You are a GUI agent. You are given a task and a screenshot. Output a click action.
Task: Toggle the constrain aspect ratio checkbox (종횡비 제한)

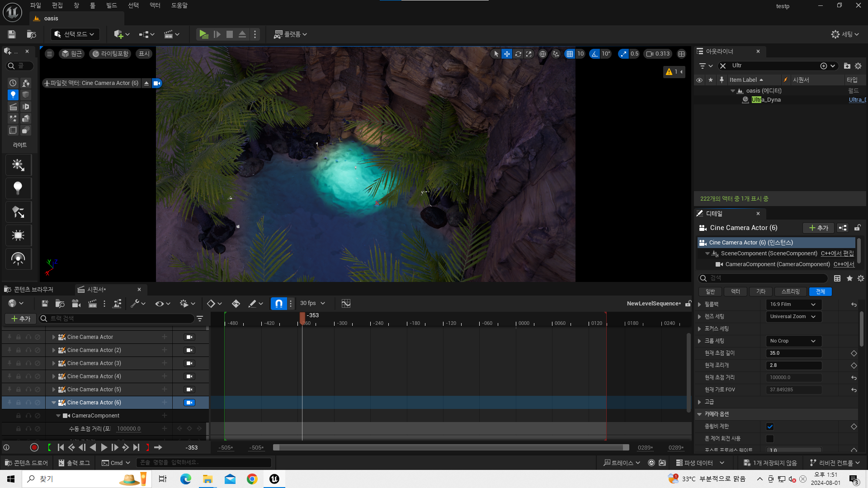click(770, 427)
